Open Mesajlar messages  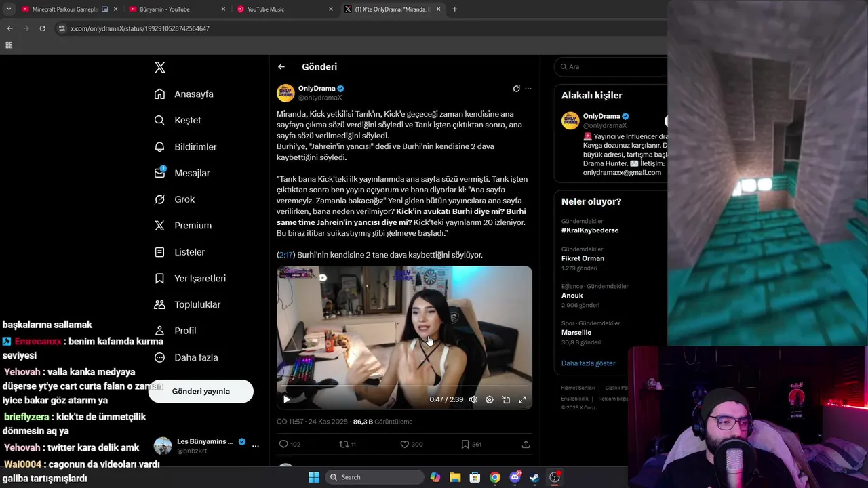tap(182, 173)
